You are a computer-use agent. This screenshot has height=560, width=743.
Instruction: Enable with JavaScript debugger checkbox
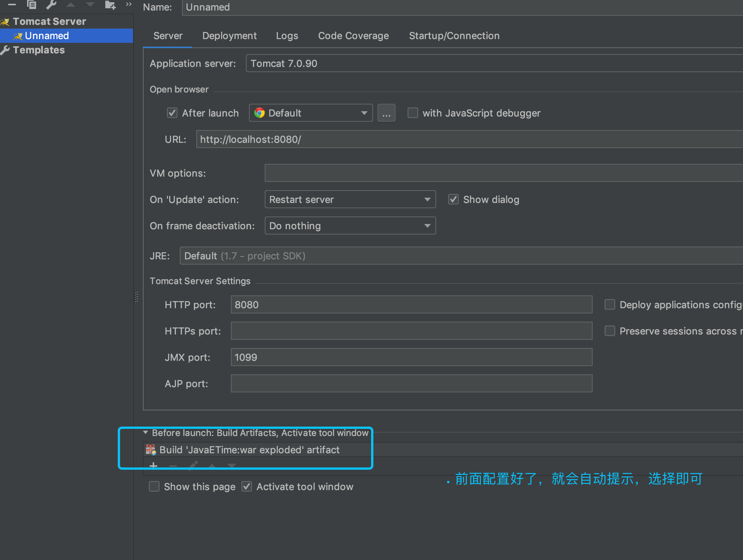pos(413,113)
